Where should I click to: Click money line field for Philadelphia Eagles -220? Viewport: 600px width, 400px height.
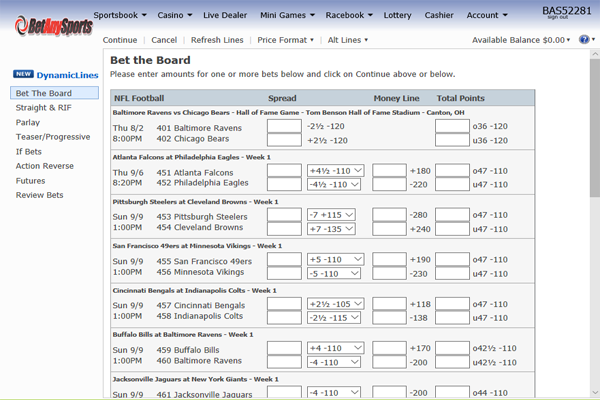coord(389,184)
